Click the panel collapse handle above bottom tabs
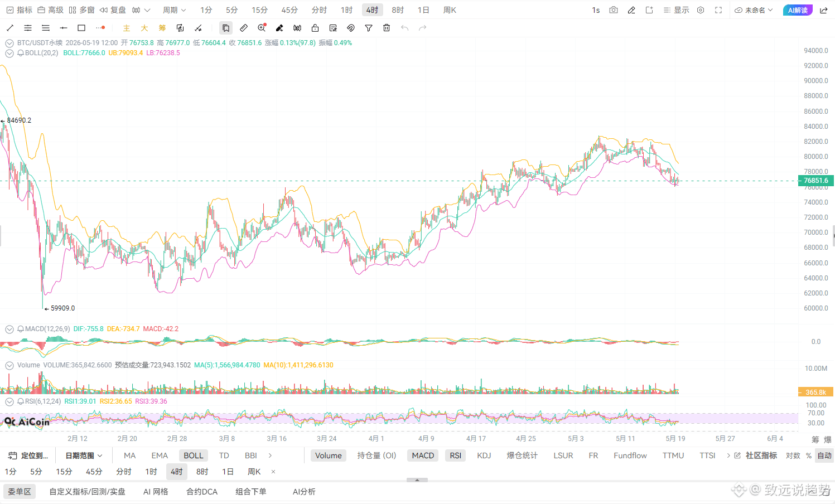The height and width of the screenshot is (504, 835). point(417,480)
